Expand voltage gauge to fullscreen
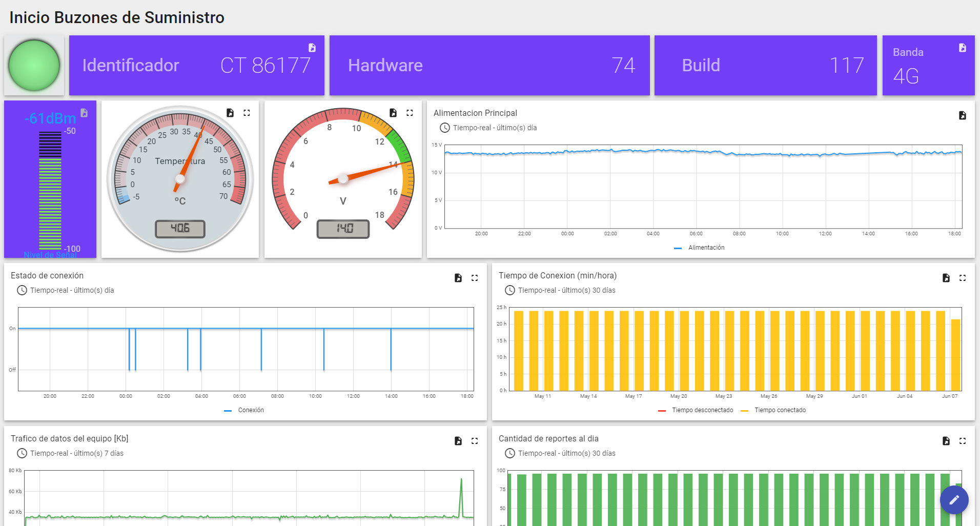This screenshot has width=980, height=526. [410, 113]
